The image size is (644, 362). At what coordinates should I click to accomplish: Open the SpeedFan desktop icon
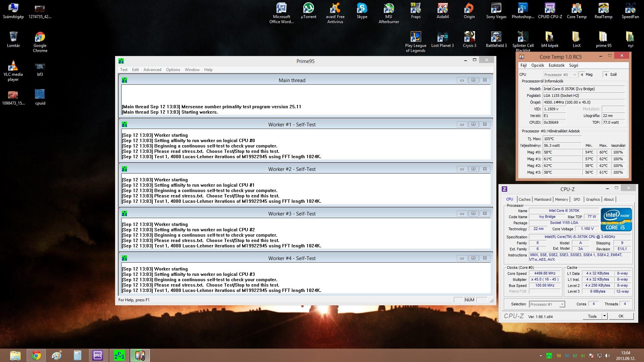pos(630,11)
